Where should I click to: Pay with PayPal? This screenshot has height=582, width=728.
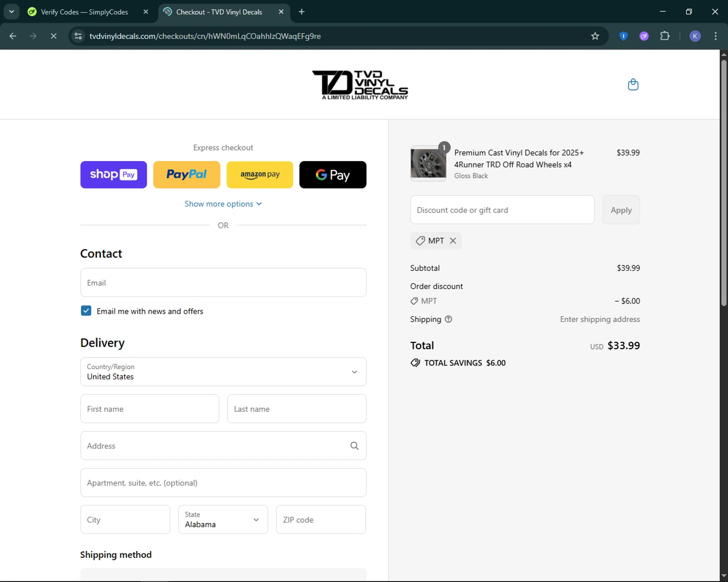pos(187,175)
